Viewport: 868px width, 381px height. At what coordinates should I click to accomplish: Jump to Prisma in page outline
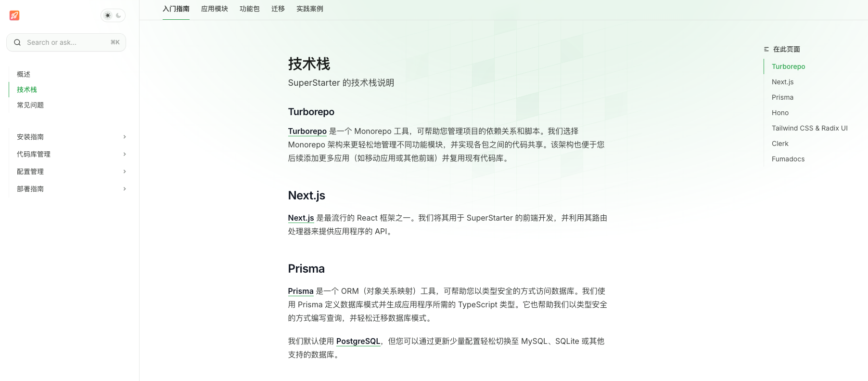pos(783,97)
